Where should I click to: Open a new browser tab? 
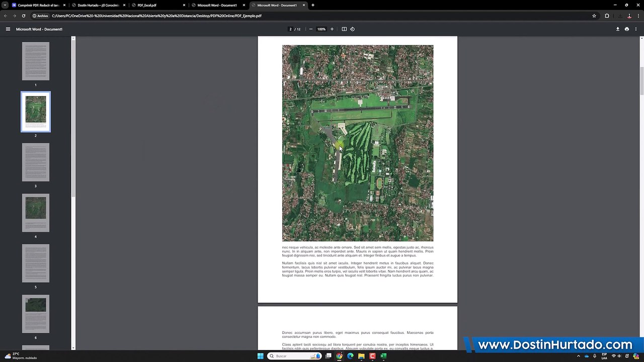313,5
